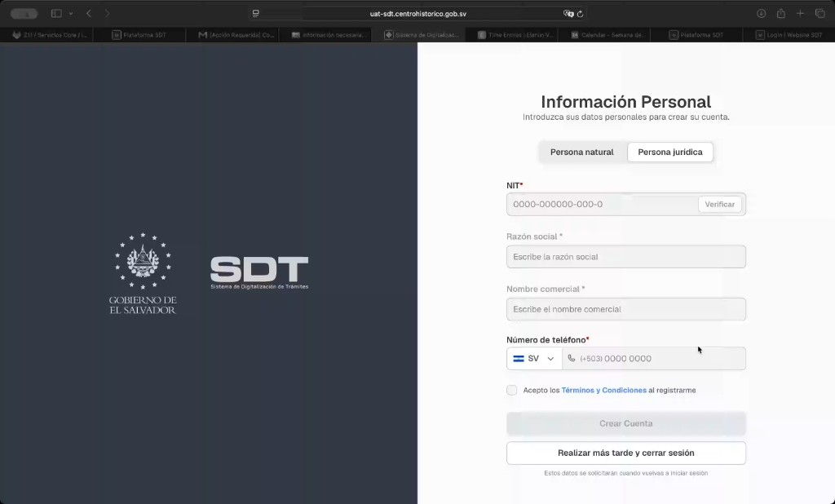
Task: Switch to the first Plataforma SDT tab
Action: [x=139, y=34]
